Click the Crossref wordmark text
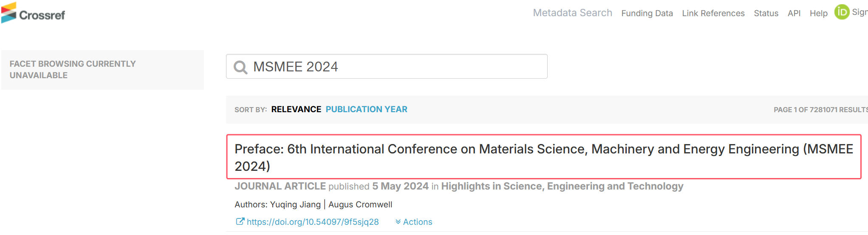Viewport: 868px width, 235px height. coord(42,15)
